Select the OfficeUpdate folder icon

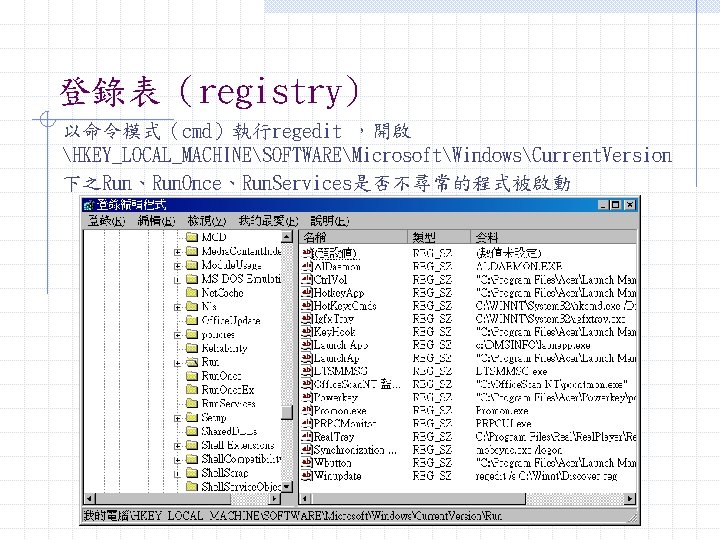tap(192, 320)
